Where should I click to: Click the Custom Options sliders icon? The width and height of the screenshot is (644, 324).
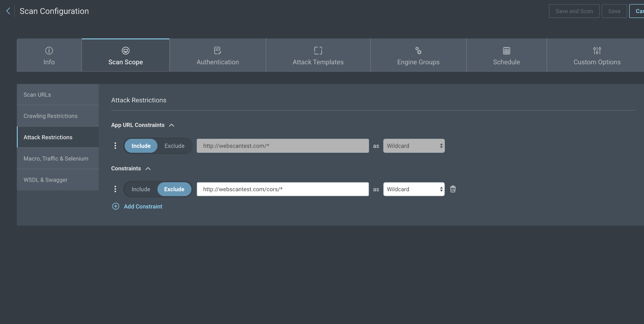point(597,51)
